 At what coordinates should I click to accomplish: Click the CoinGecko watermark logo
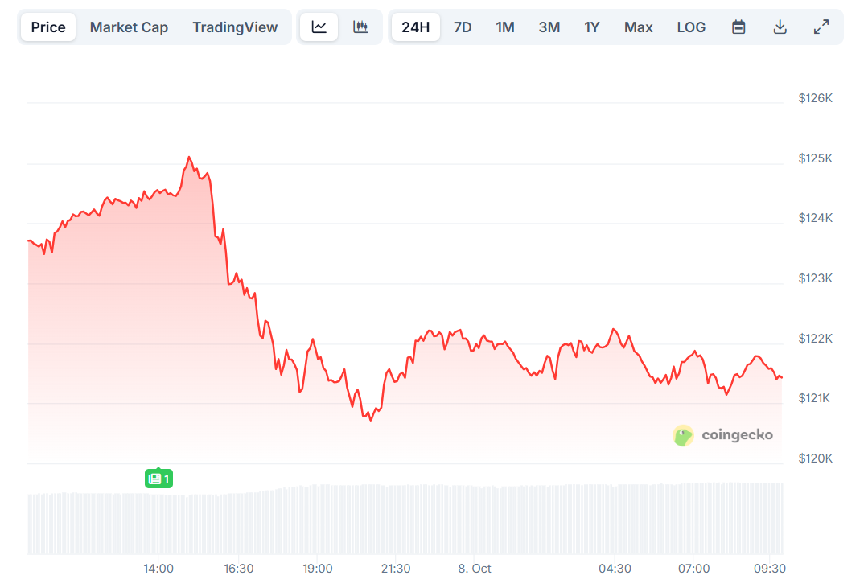[683, 435]
